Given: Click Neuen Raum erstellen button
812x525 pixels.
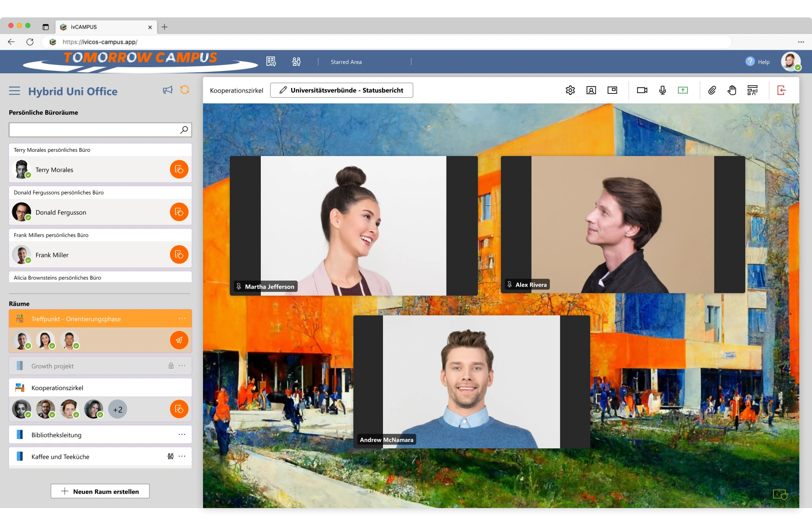Looking at the screenshot, I should click(x=100, y=491).
